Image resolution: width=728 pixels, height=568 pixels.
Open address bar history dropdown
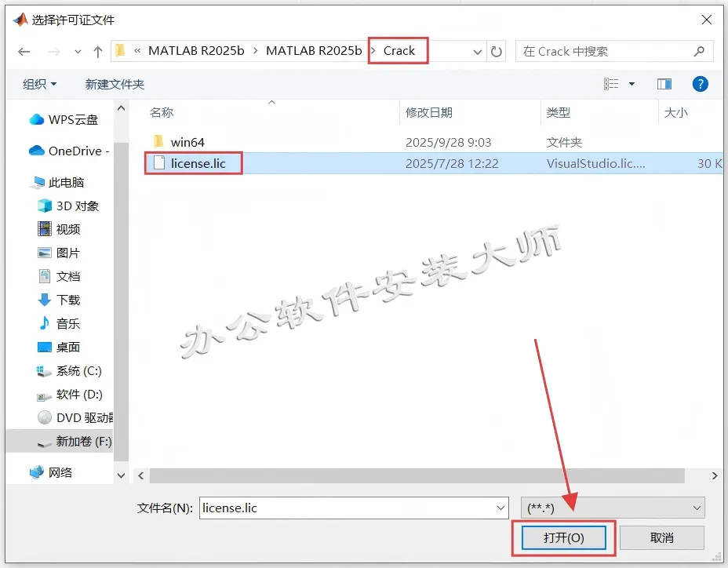pyautogui.click(x=477, y=52)
